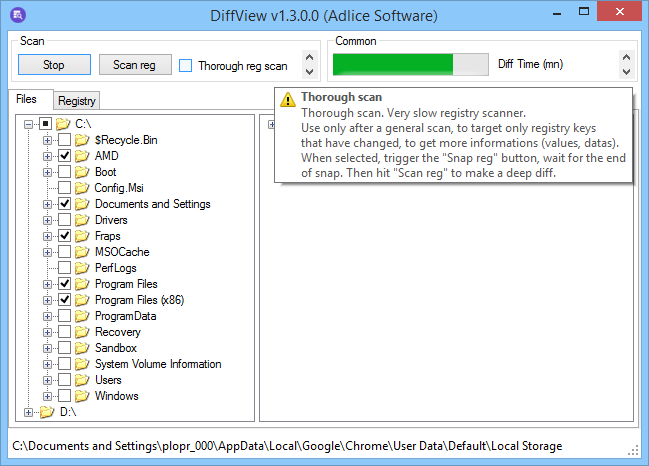
Task: Uncheck Program Files (x86) checkbox
Action: click(65, 300)
